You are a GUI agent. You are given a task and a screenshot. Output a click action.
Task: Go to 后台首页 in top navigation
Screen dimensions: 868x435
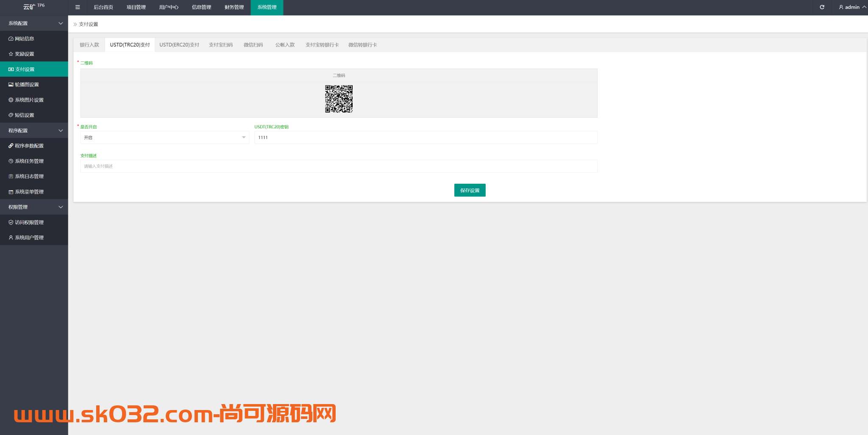point(103,7)
